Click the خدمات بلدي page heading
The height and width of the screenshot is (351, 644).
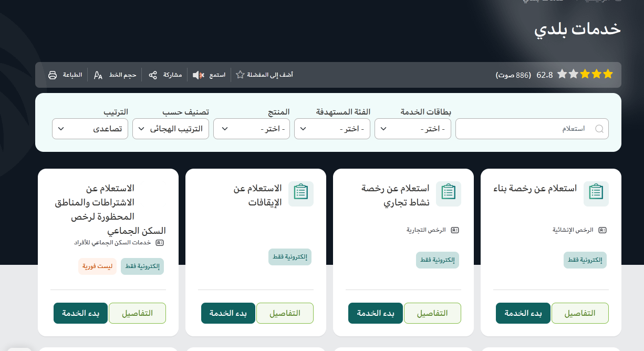click(578, 29)
